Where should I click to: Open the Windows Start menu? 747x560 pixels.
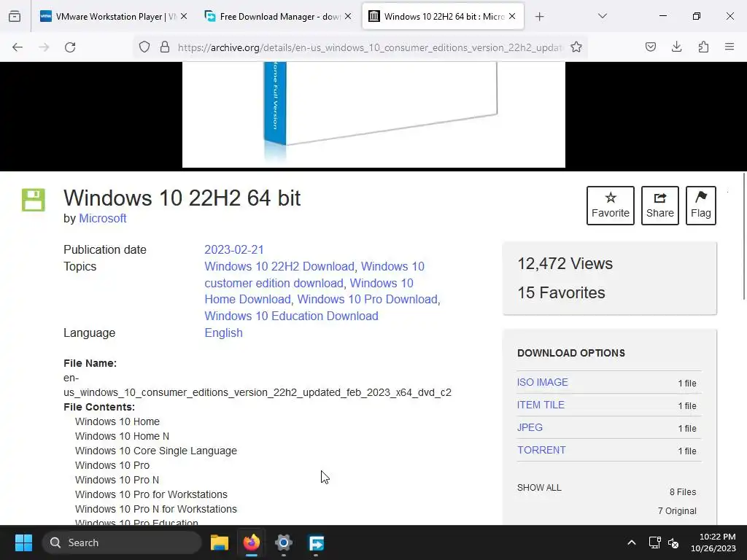click(23, 542)
